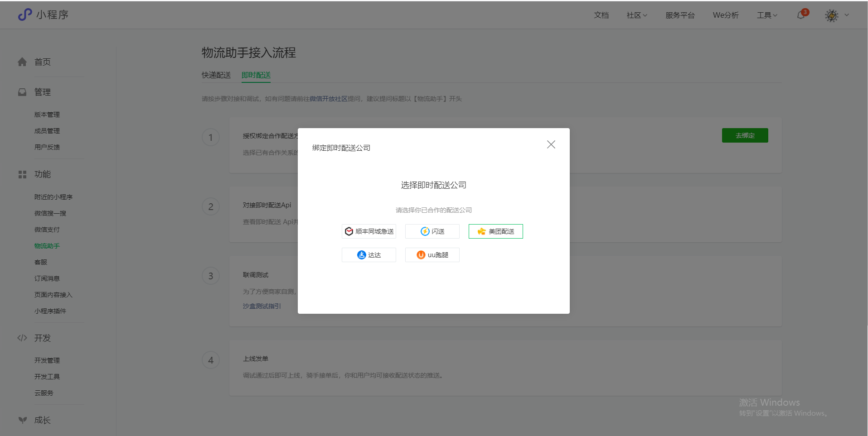The width and height of the screenshot is (868, 436).
Task: Click the 小程序 logo icon
Action: point(25,14)
